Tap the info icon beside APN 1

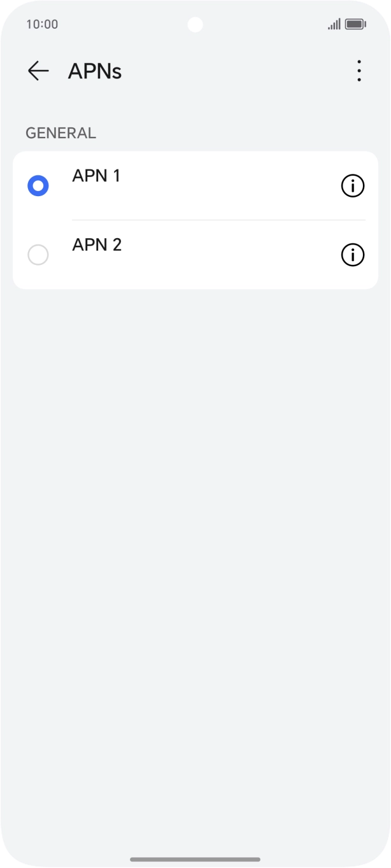(x=352, y=185)
